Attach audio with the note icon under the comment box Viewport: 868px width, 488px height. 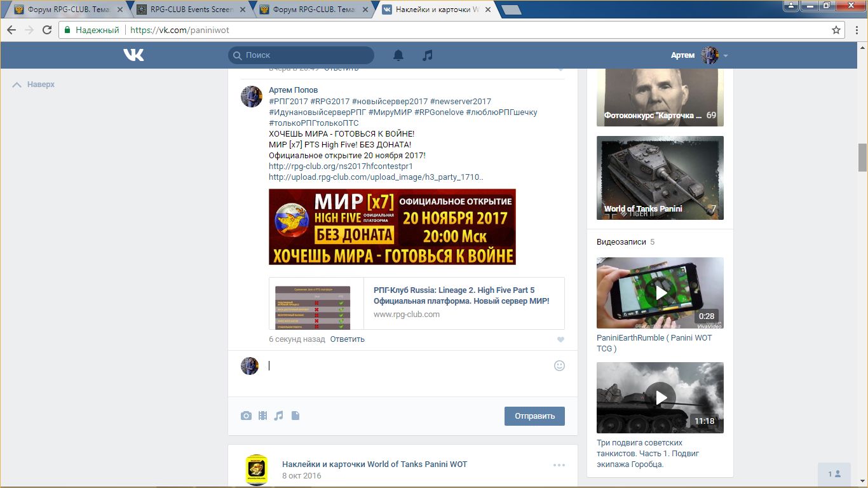click(278, 416)
